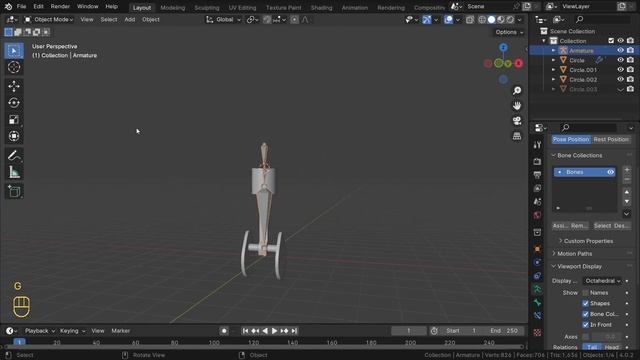Select the Transform tool

pos(14,136)
